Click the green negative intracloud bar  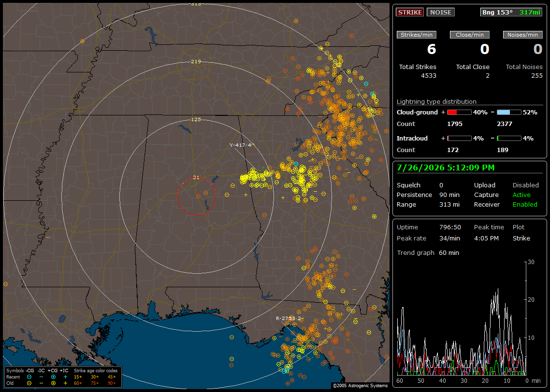[x=509, y=139]
